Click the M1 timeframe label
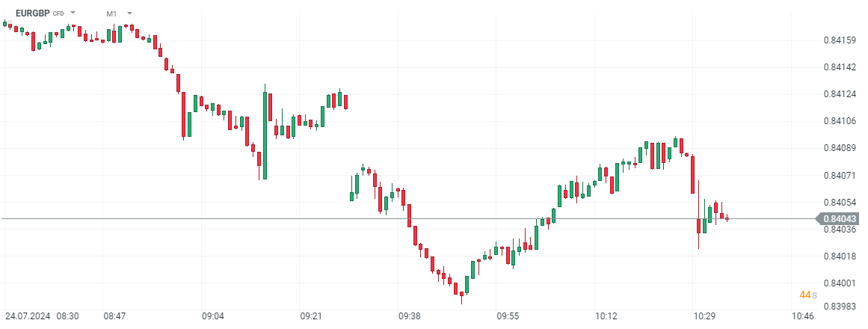This screenshot has width=868, height=329. [x=111, y=13]
